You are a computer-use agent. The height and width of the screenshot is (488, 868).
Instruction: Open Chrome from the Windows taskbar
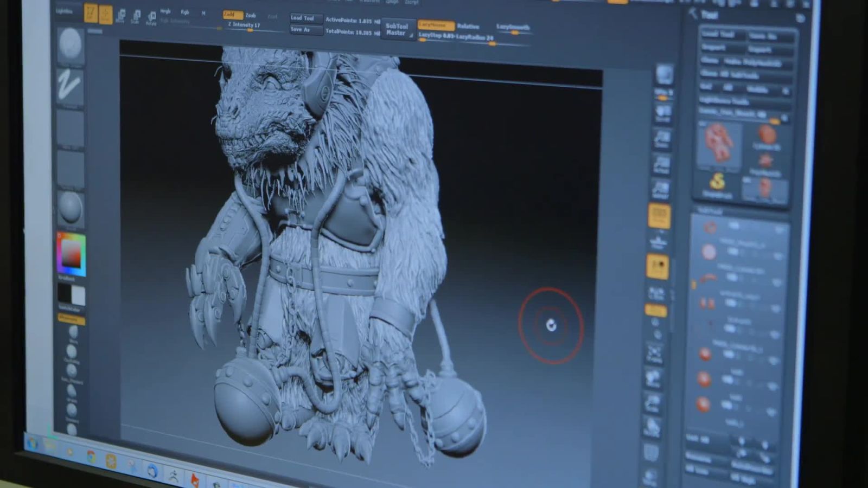tap(91, 457)
